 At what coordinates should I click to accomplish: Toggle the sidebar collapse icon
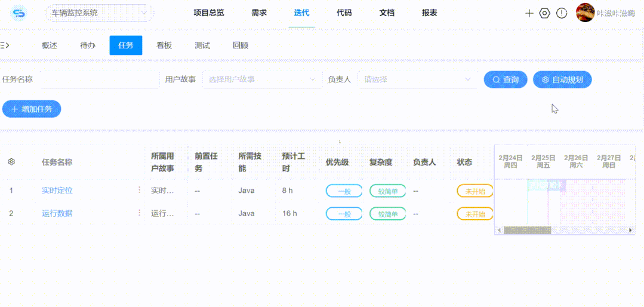(5, 45)
